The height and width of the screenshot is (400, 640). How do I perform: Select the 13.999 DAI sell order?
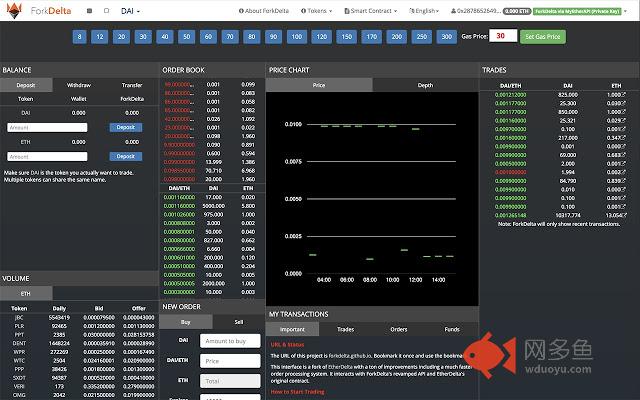coord(212,162)
